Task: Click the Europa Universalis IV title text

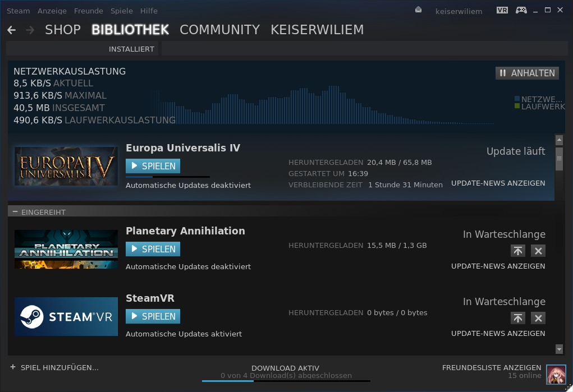Action: [183, 148]
